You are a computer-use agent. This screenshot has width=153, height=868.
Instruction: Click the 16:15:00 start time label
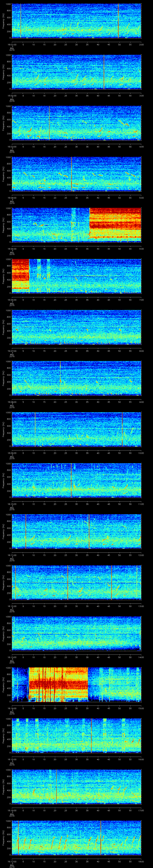12,759
